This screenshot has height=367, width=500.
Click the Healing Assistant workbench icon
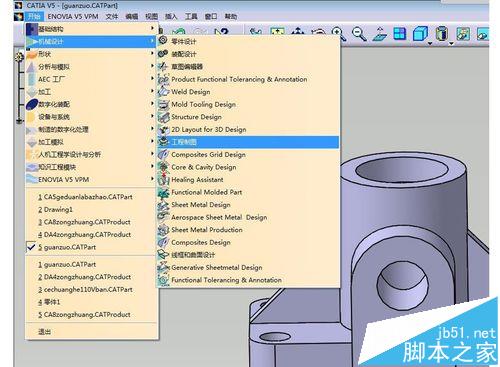coord(163,179)
